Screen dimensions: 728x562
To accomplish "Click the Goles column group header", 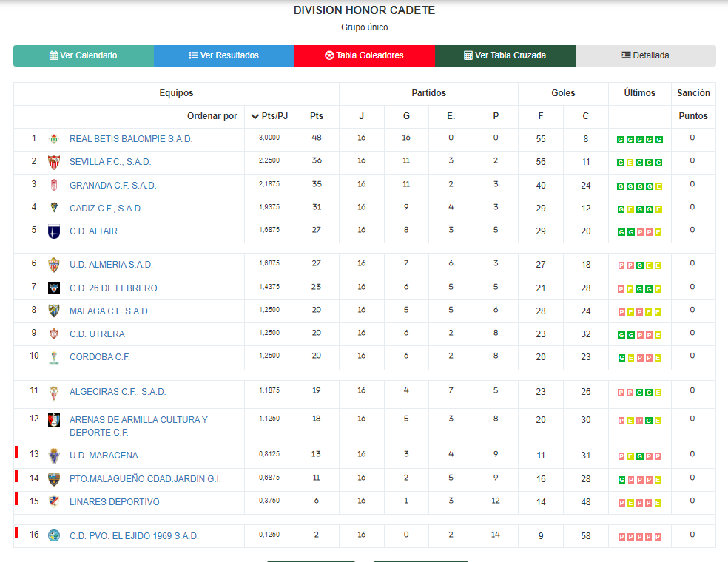I will coord(563,93).
